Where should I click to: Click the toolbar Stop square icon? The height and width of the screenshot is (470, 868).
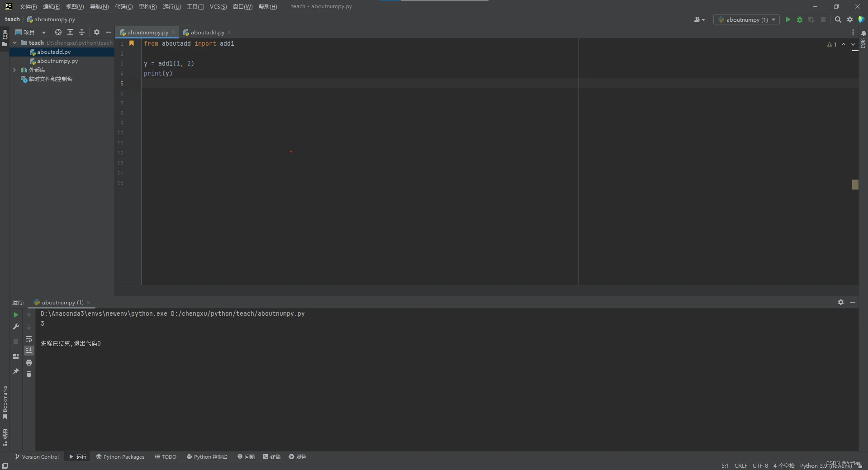pyautogui.click(x=823, y=19)
